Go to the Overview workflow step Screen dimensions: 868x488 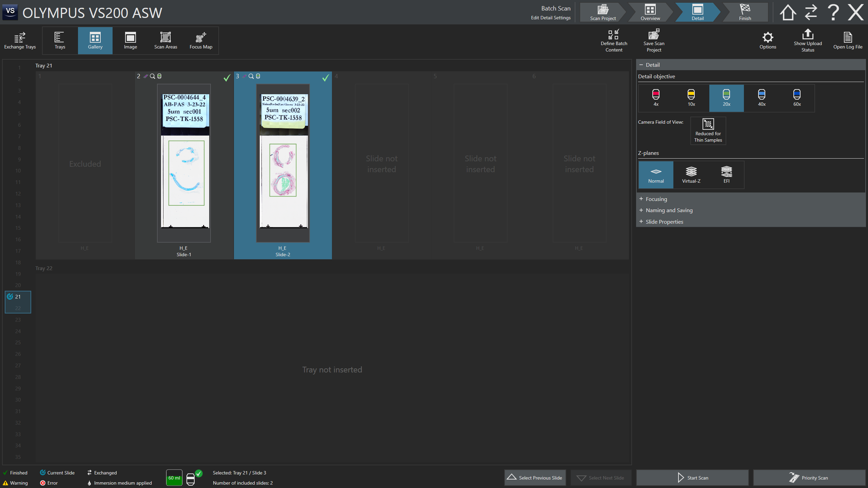point(650,13)
